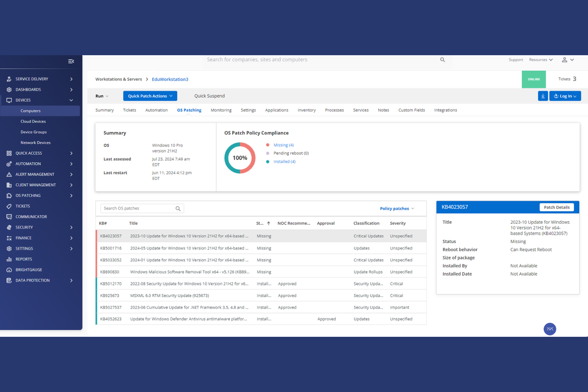The height and width of the screenshot is (392, 588).
Task: Click the 100% compliance donut chart
Action: (240, 158)
